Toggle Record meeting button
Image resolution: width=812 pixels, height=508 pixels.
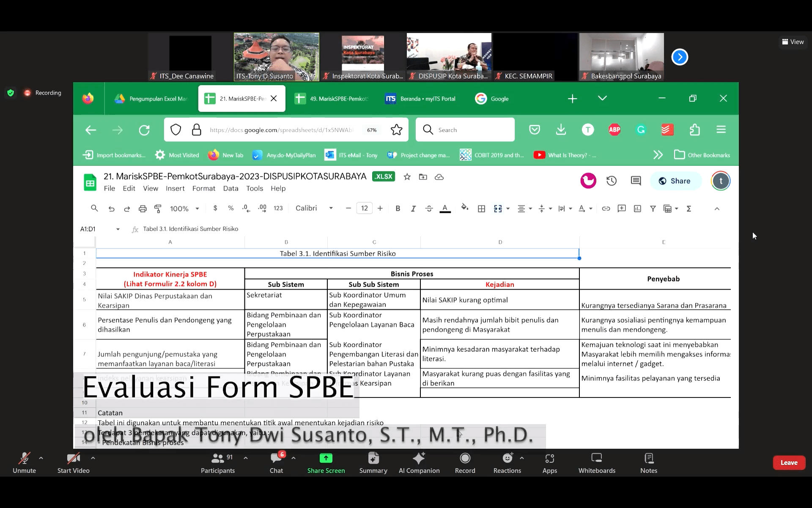(465, 462)
